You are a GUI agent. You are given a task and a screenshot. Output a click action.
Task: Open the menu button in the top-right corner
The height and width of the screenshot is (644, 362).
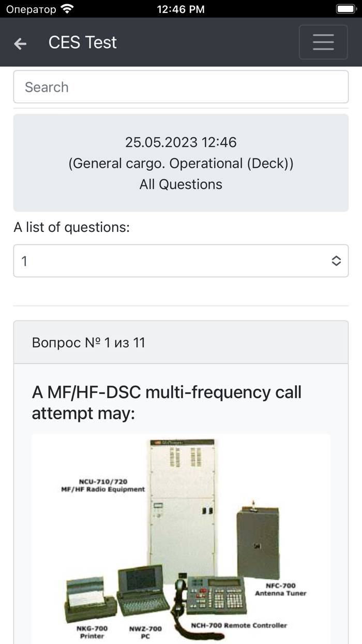pyautogui.click(x=323, y=42)
